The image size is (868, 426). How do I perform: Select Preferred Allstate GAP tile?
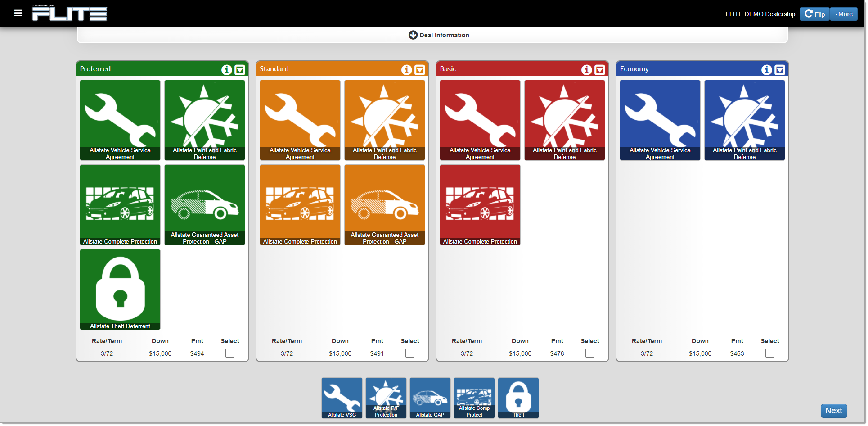point(205,205)
